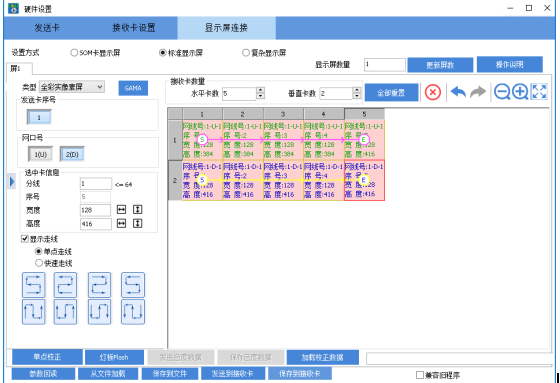Viewport: 560px width, 383px height.
Task: Click the gray redo arrow icon
Action: [x=478, y=92]
